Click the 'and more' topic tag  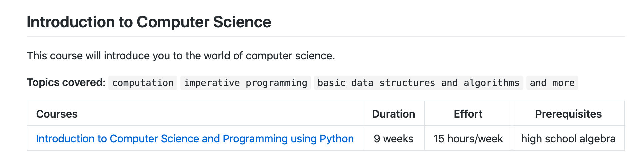click(x=552, y=83)
